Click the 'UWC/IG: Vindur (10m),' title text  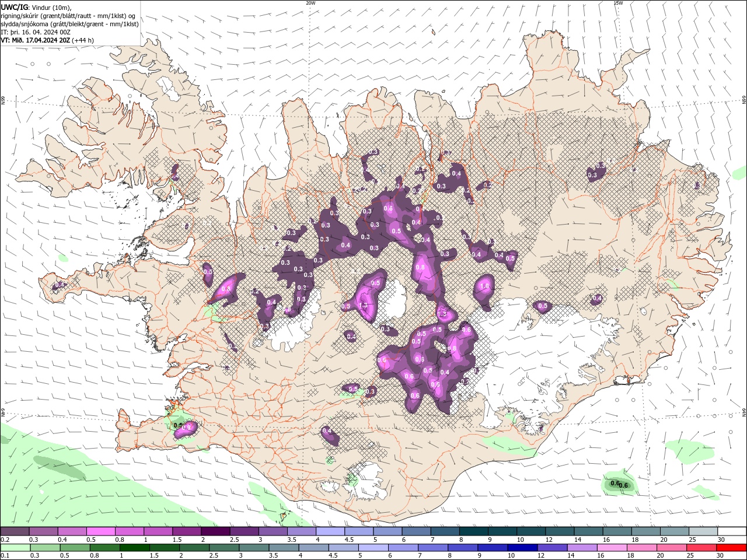(x=36, y=7)
